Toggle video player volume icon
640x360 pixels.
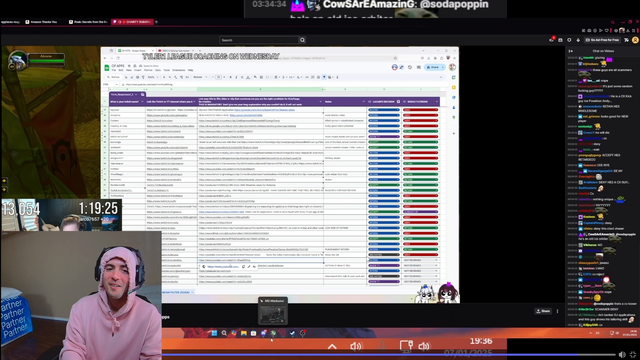(622, 355)
